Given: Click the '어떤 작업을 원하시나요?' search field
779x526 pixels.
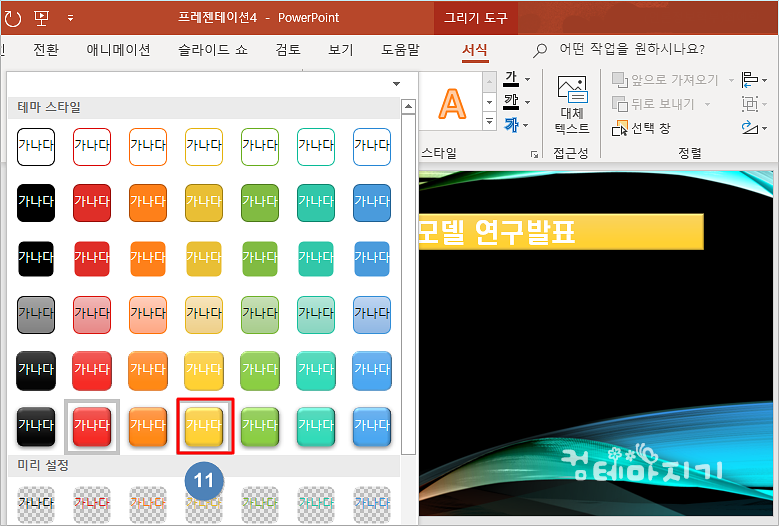Looking at the screenshot, I should coord(632,49).
